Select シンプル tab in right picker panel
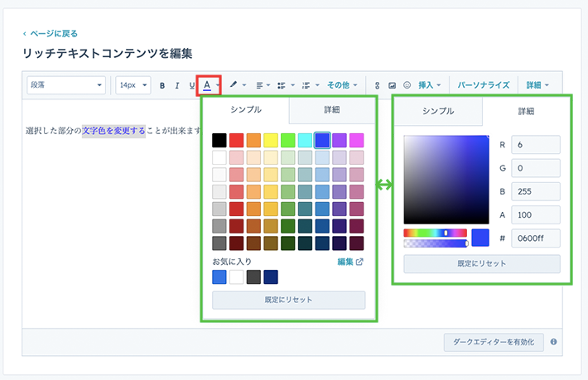Image resolution: width=588 pixels, height=380 pixels. 438,111
